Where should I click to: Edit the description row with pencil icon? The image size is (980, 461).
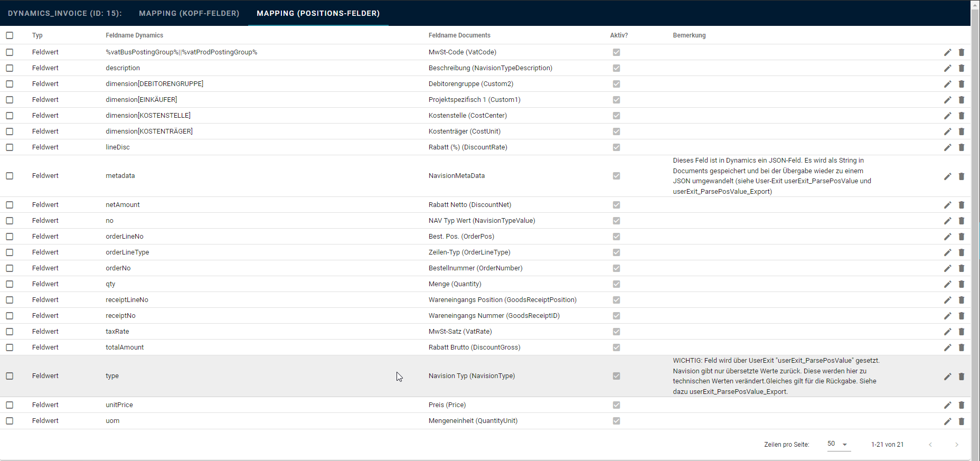[948, 68]
